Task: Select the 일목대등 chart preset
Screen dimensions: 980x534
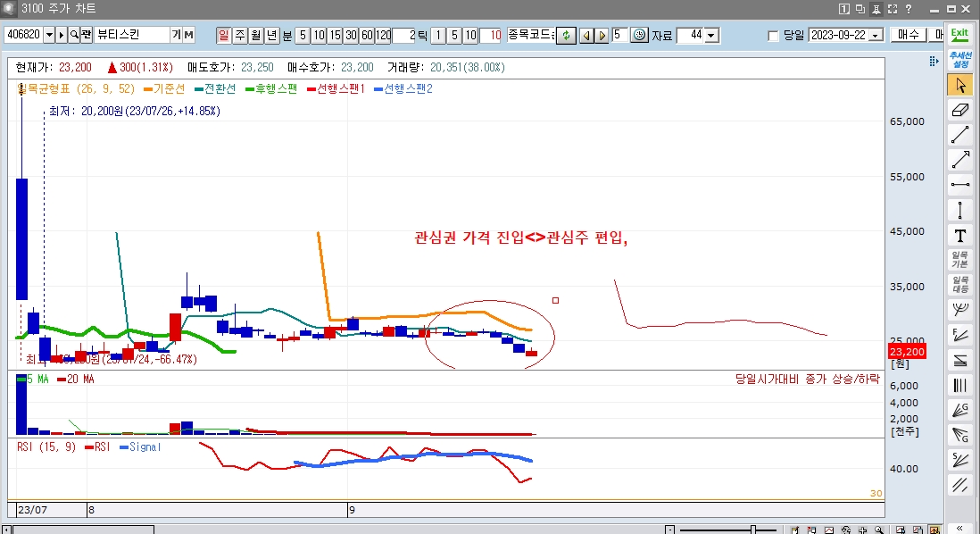Action: tap(960, 285)
